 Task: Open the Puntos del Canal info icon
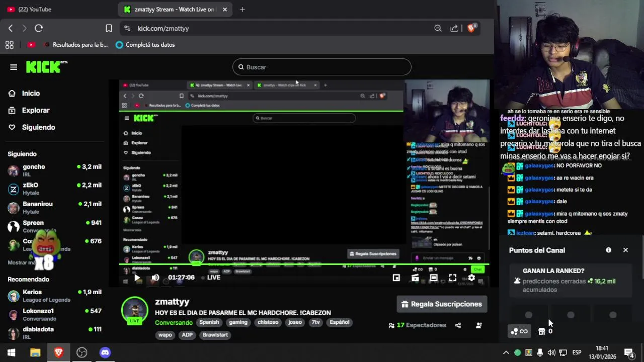pos(608,250)
